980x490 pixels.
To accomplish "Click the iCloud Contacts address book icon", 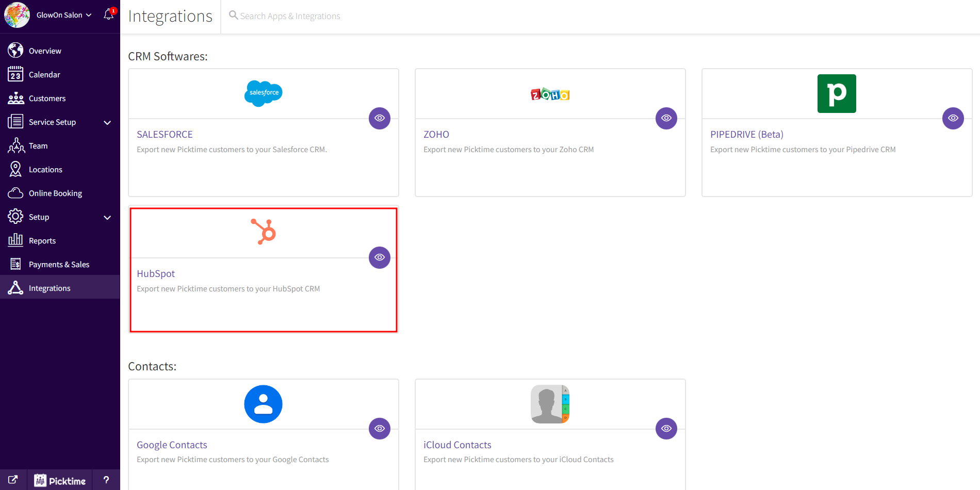I will tap(550, 404).
